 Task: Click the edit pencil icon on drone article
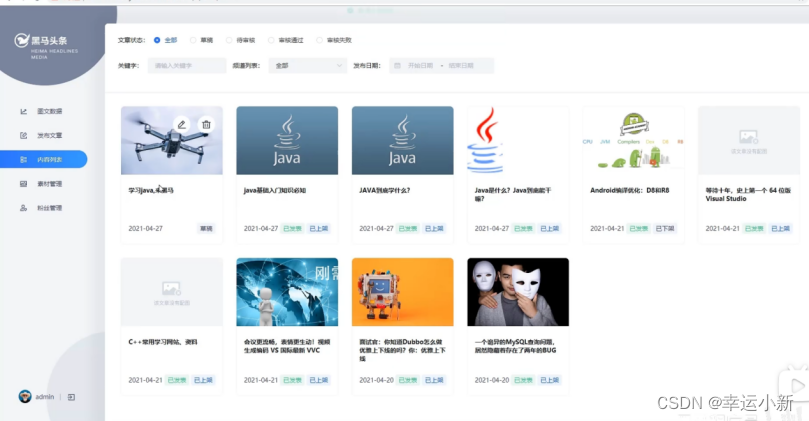[182, 124]
